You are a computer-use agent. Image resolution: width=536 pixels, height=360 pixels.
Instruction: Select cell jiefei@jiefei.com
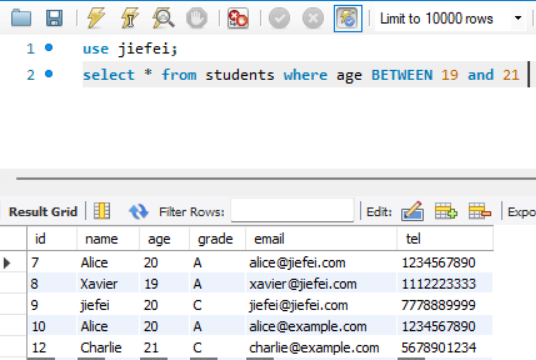321,305
